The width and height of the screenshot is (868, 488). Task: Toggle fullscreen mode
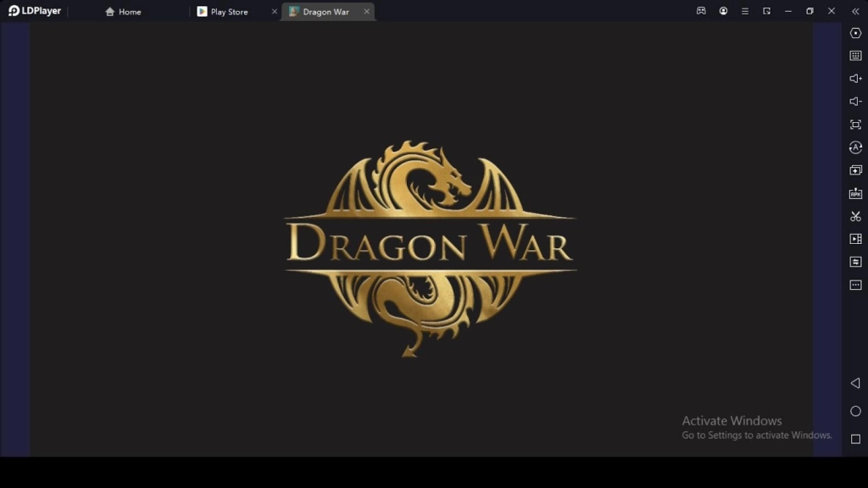[855, 124]
